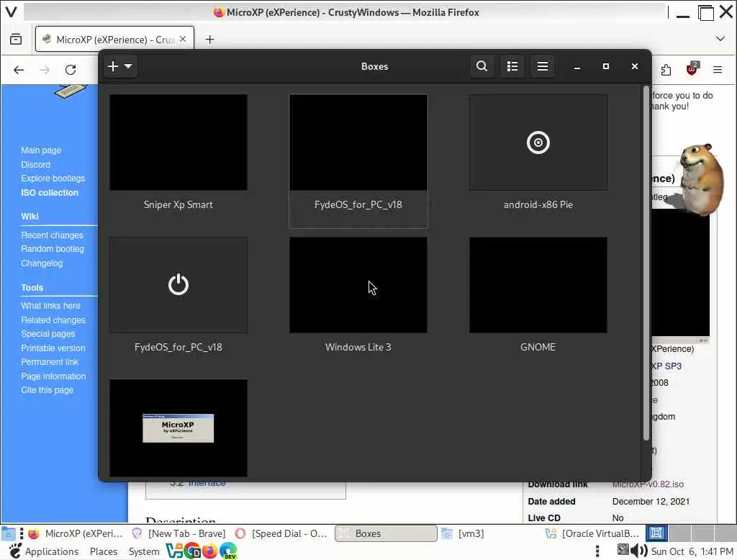The image size is (737, 560).
Task: Click the android-x86 Pie disc icon
Action: click(538, 143)
